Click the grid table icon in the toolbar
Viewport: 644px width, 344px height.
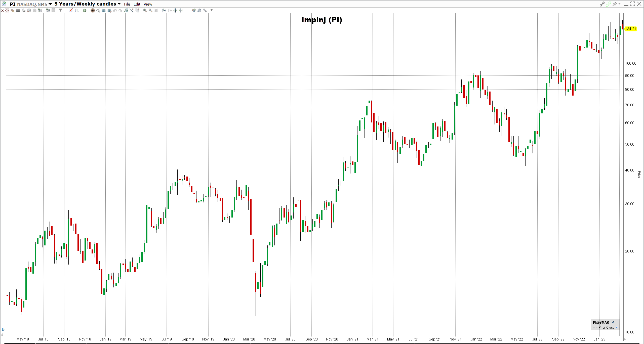click(x=18, y=10)
